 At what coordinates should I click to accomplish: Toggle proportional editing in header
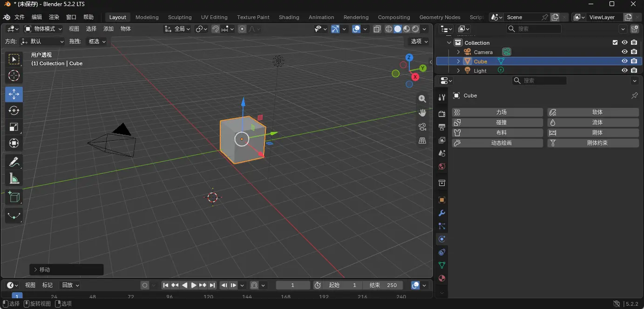[242, 29]
